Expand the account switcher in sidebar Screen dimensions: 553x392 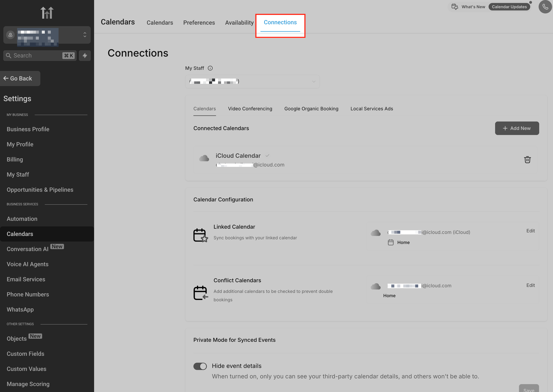85,35
